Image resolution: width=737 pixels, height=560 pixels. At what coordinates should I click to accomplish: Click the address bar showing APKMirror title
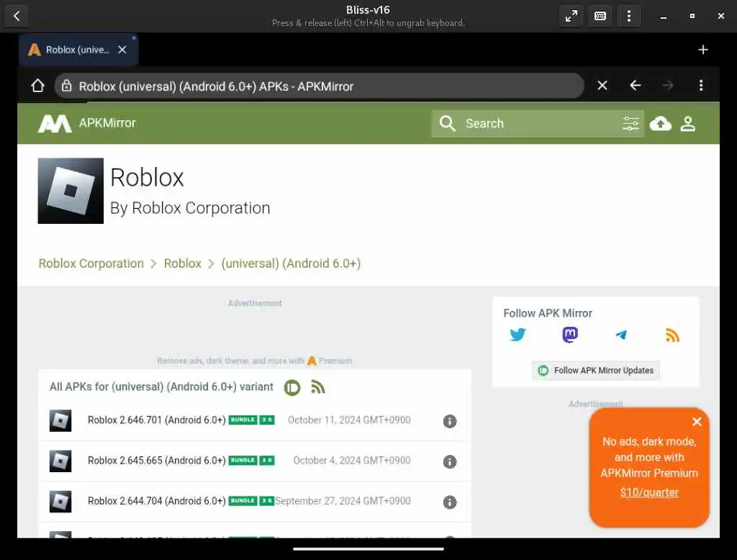(320, 86)
